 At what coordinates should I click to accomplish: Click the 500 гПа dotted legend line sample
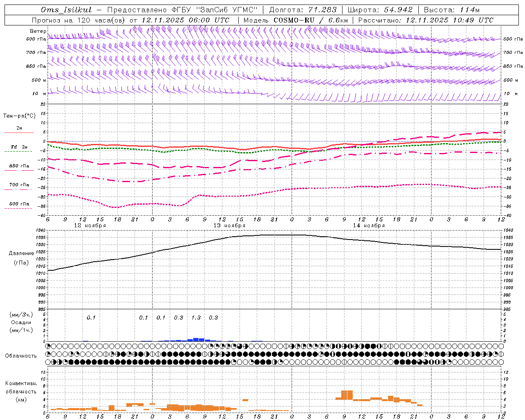coord(18,208)
